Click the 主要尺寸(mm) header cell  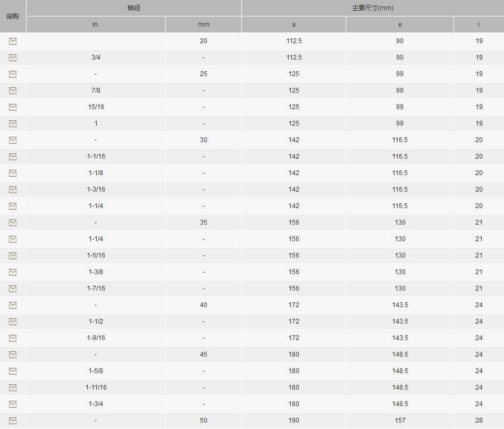(373, 8)
